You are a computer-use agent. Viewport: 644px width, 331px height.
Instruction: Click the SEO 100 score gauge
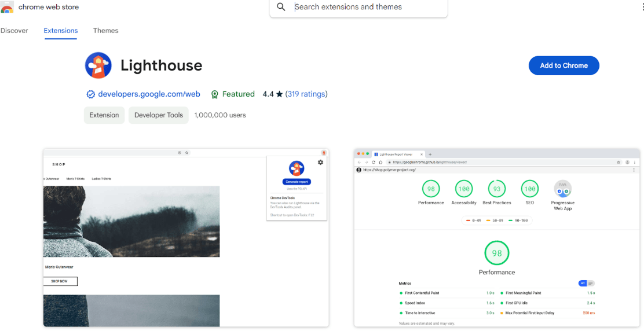coord(529,189)
